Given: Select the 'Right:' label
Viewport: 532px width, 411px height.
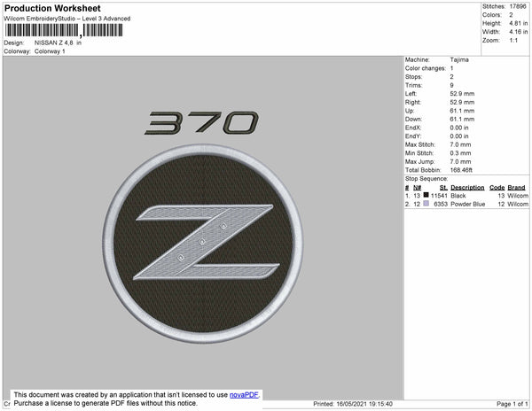Looking at the screenshot, I should (x=413, y=102).
